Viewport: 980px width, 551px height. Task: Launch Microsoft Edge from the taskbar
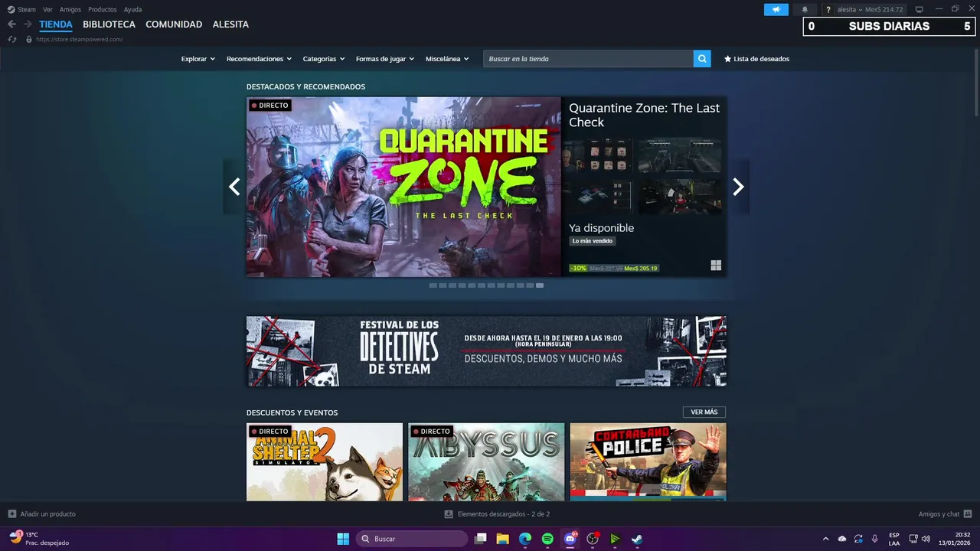coord(525,539)
